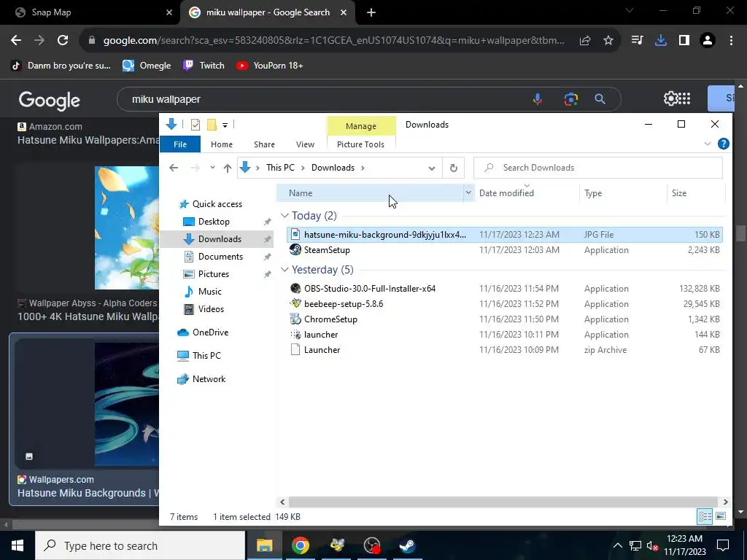Screen dimensions: 747x560
Task: Open the Omegle bookmark
Action: click(147, 66)
